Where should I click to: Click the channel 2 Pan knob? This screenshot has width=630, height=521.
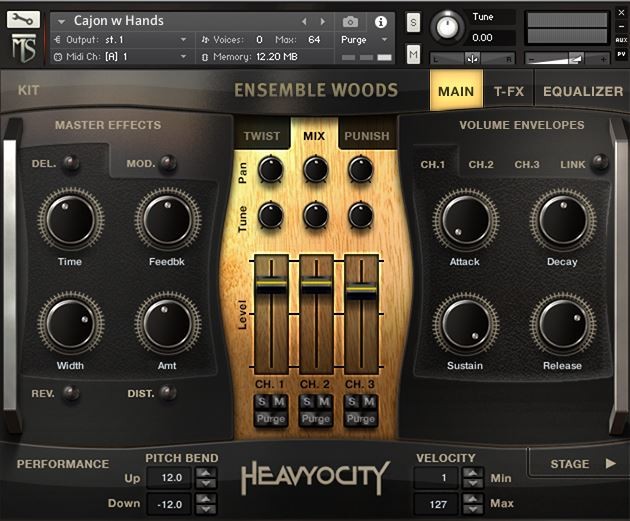point(316,169)
